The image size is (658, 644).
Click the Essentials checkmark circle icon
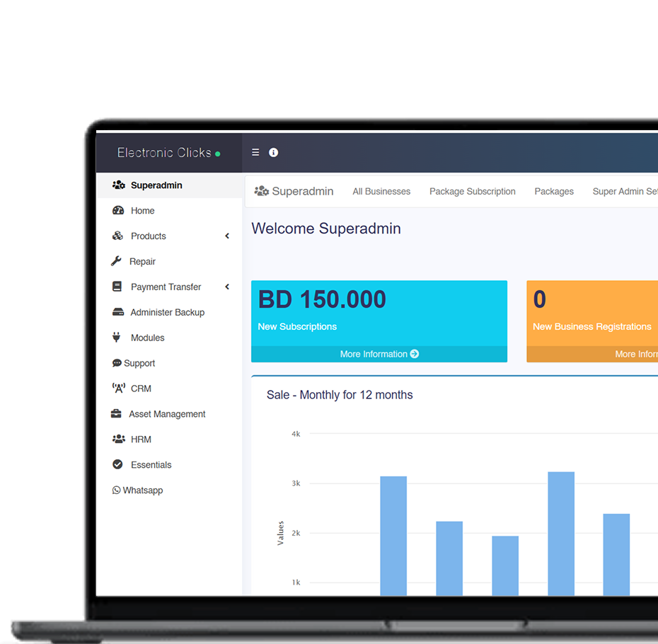tap(117, 465)
